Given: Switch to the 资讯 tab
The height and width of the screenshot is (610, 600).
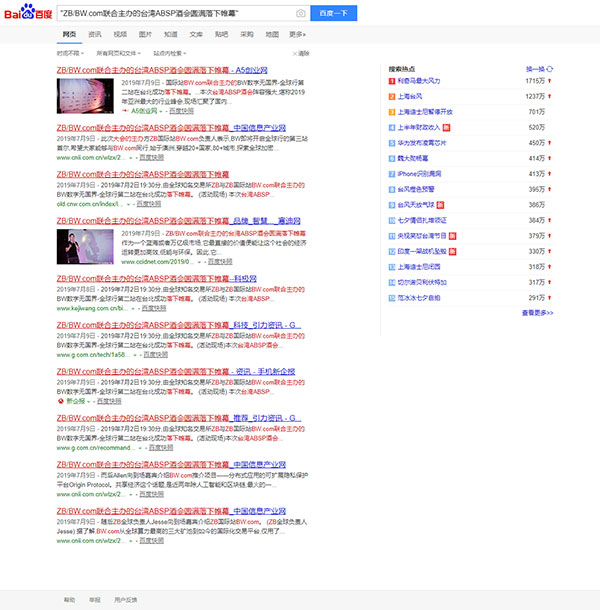Looking at the screenshot, I should click(95, 34).
